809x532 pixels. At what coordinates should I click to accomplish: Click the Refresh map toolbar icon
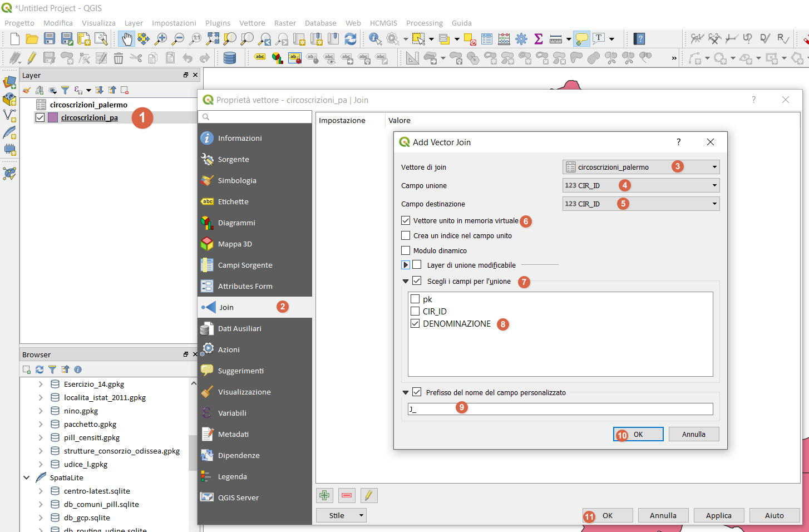[351, 39]
